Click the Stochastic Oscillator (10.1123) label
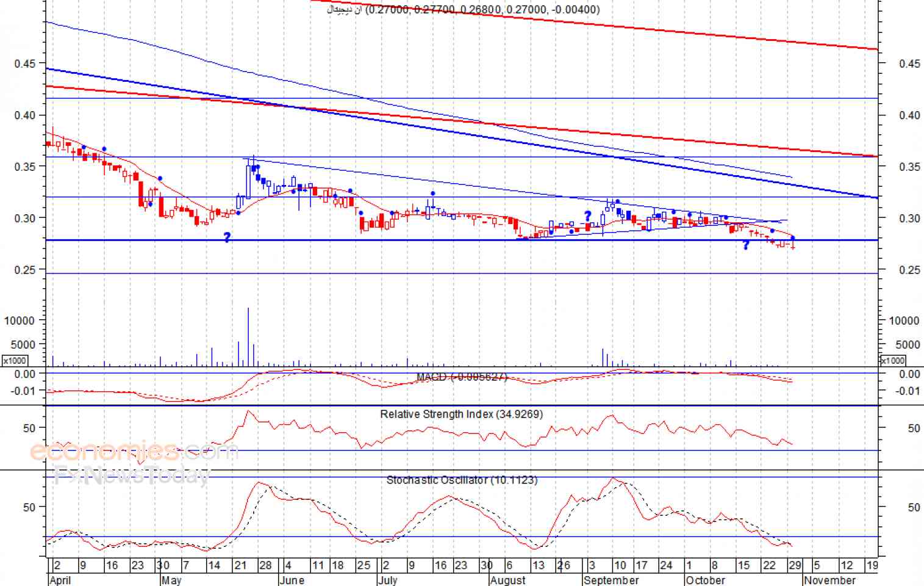Screen dimensions: 924x586 coord(462,480)
